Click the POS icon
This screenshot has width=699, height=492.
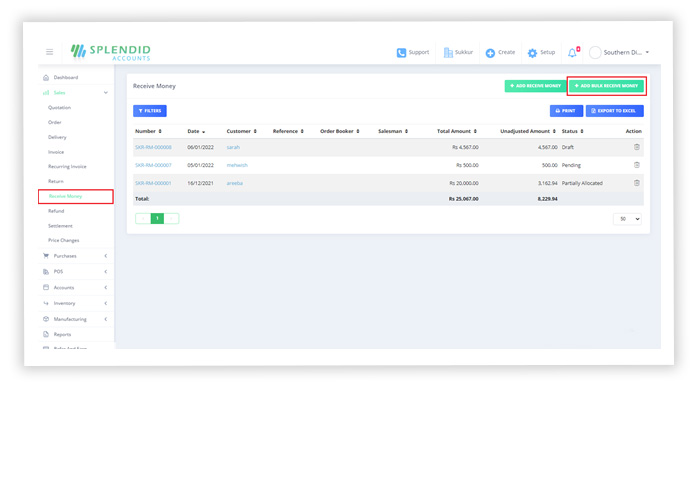[46, 271]
